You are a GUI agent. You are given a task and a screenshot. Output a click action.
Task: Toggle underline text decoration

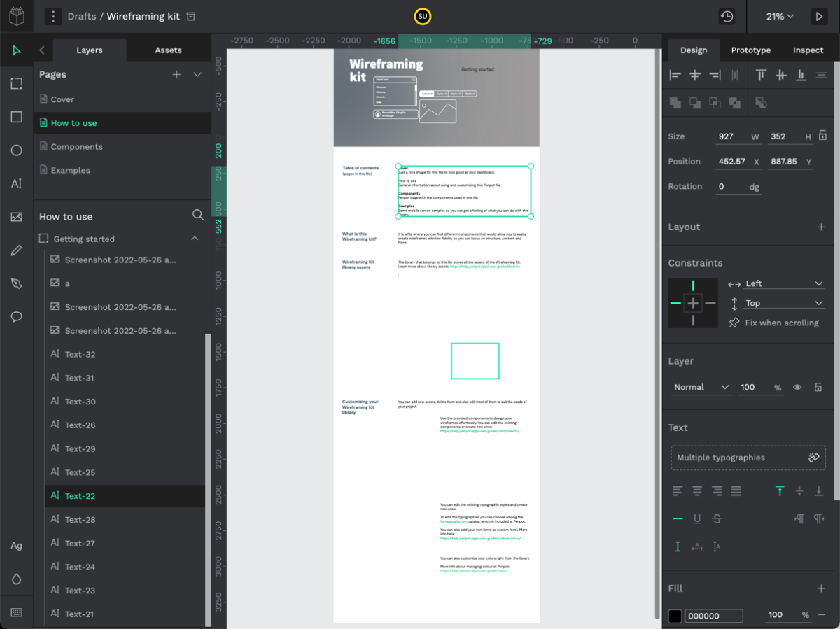tap(697, 518)
